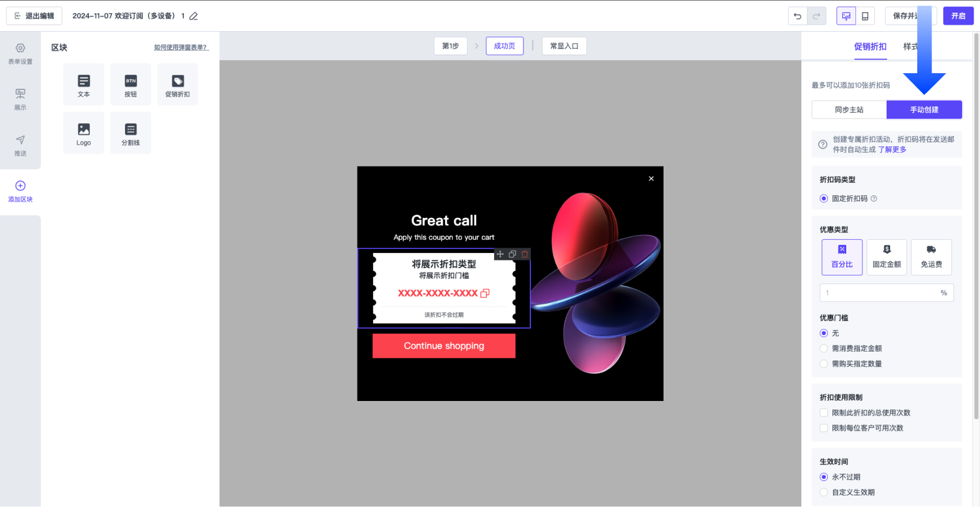Go to 第1步 step tab
The image size is (980, 507).
coord(450,46)
